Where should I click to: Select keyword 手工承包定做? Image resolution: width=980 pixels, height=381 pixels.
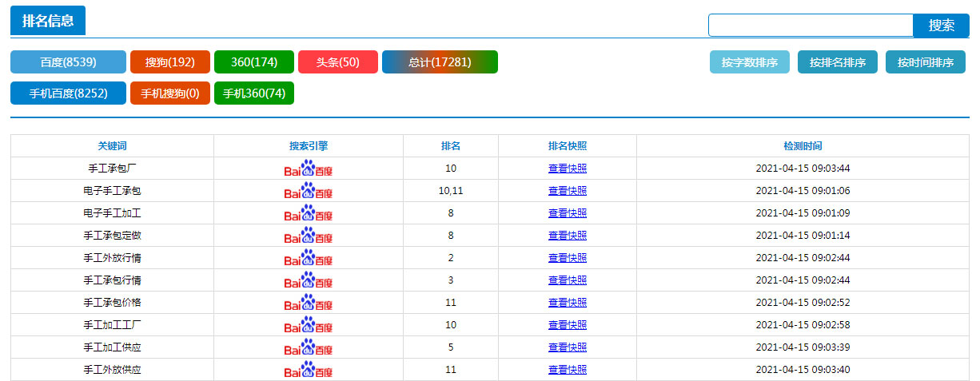(113, 236)
